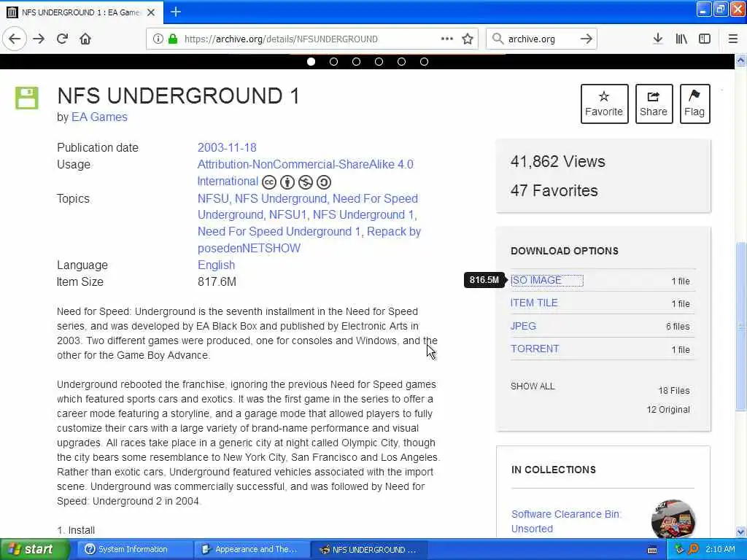Click the system tray clock 2:10 AM

pyautogui.click(x=720, y=550)
